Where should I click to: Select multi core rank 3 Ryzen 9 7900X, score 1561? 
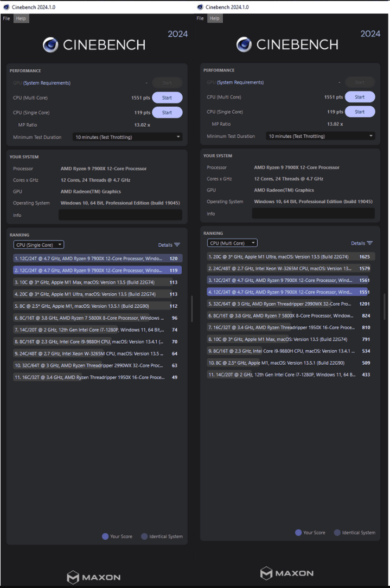pos(291,280)
